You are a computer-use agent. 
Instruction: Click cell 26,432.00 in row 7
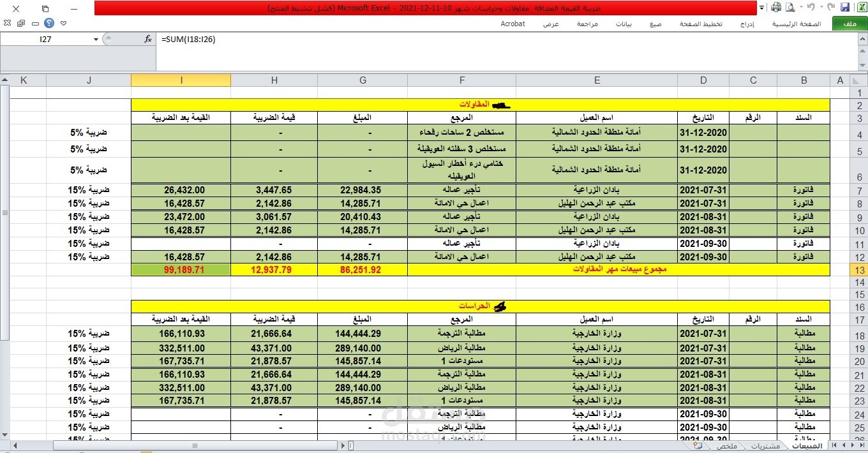point(181,190)
